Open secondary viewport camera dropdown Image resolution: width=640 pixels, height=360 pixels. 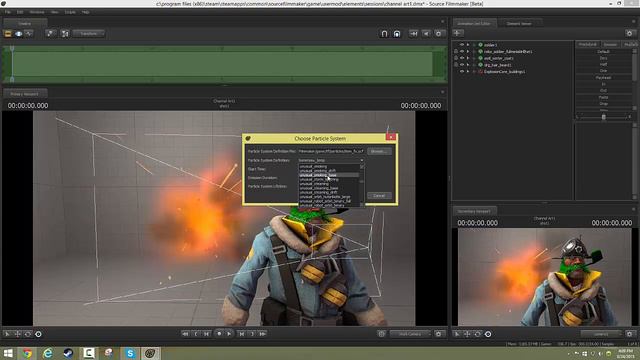(x=601, y=334)
